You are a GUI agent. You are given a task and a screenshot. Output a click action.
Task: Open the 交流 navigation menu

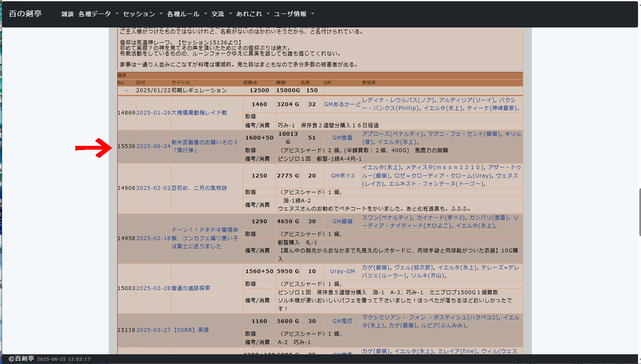[x=221, y=14]
